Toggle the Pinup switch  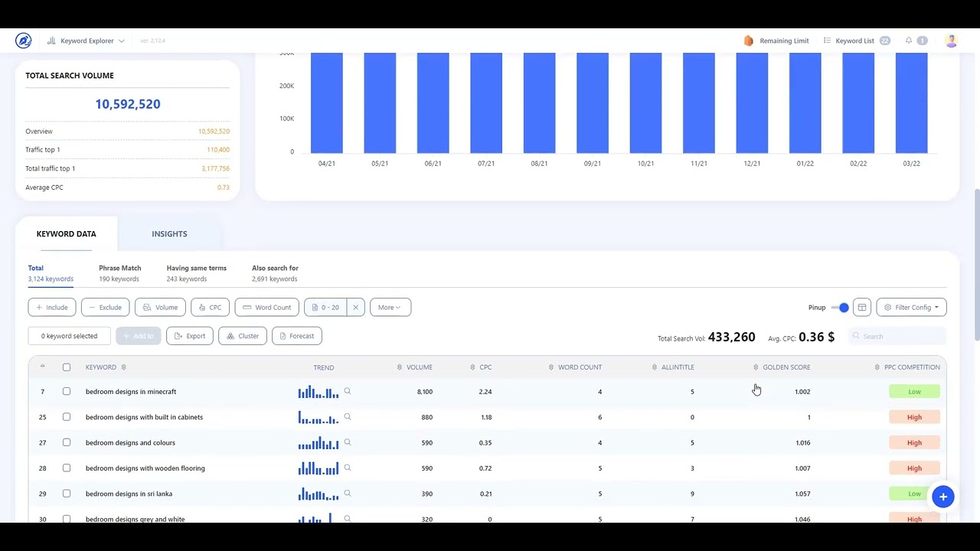[x=840, y=308]
